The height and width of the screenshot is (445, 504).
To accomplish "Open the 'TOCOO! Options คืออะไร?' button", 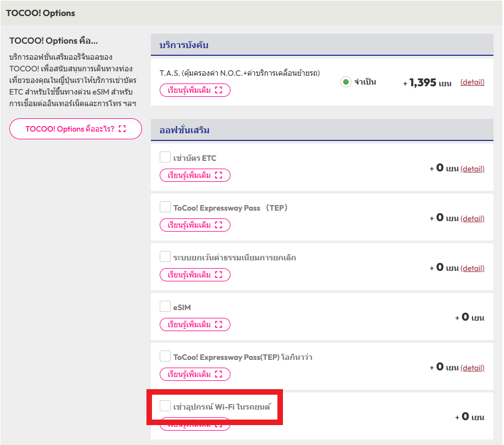I will pyautogui.click(x=76, y=129).
